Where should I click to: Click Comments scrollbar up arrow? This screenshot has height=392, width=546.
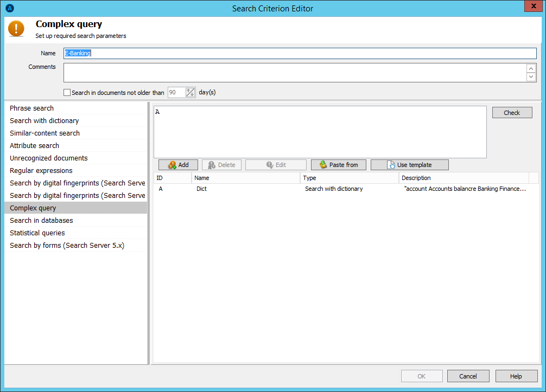tap(531, 68)
